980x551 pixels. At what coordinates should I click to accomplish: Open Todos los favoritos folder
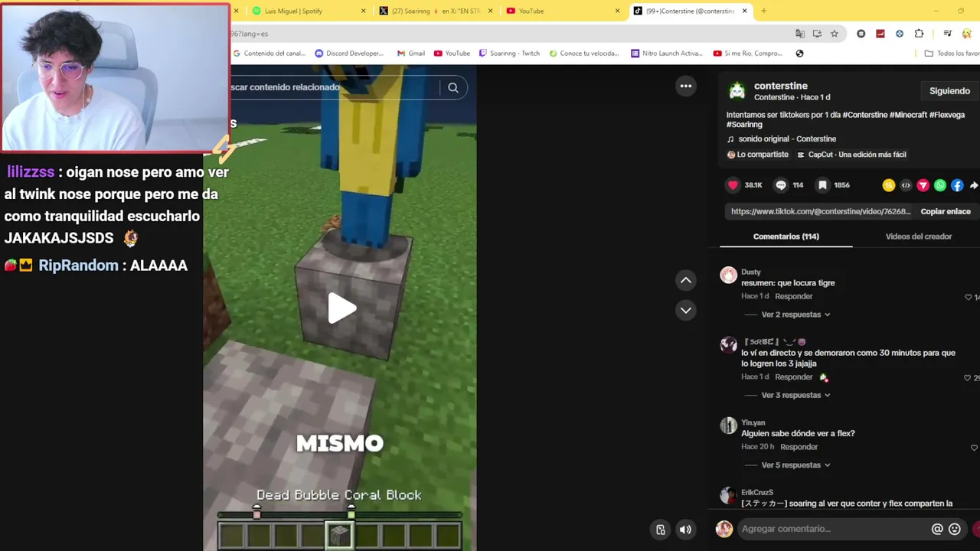[x=952, y=54]
